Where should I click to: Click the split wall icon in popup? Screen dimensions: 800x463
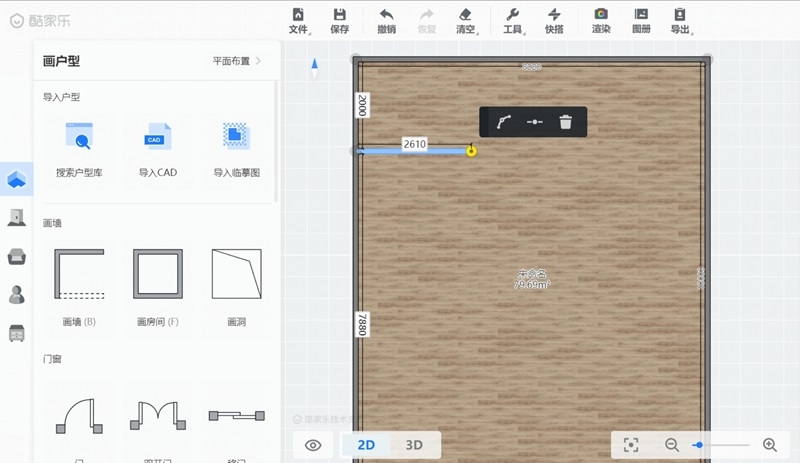[x=535, y=122]
